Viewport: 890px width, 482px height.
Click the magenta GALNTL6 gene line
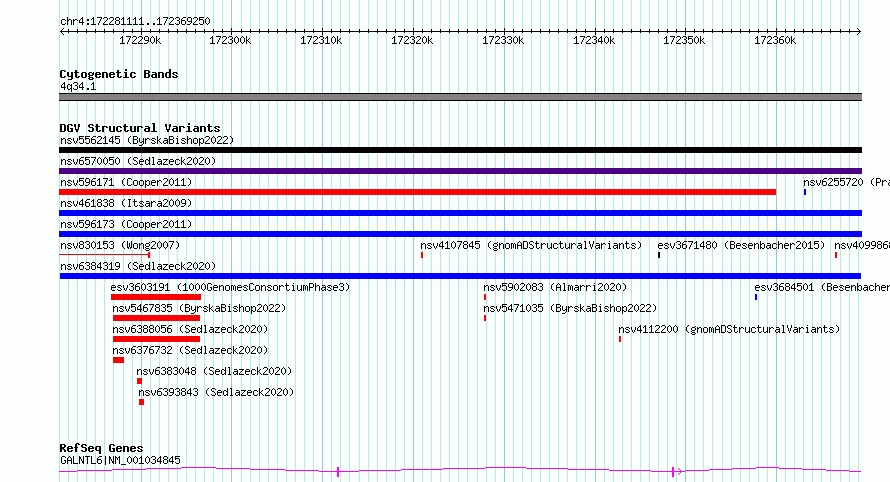pyautogui.click(x=460, y=470)
